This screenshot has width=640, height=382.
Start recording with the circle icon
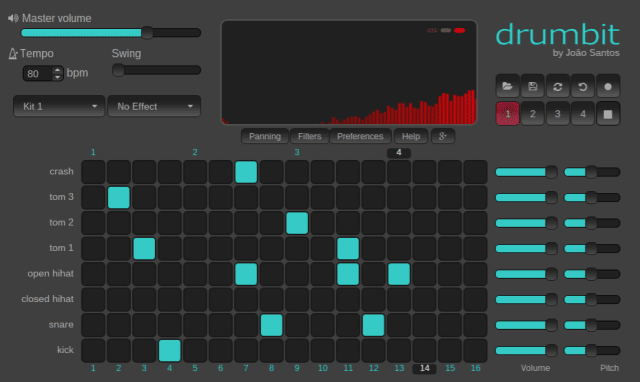(x=608, y=86)
